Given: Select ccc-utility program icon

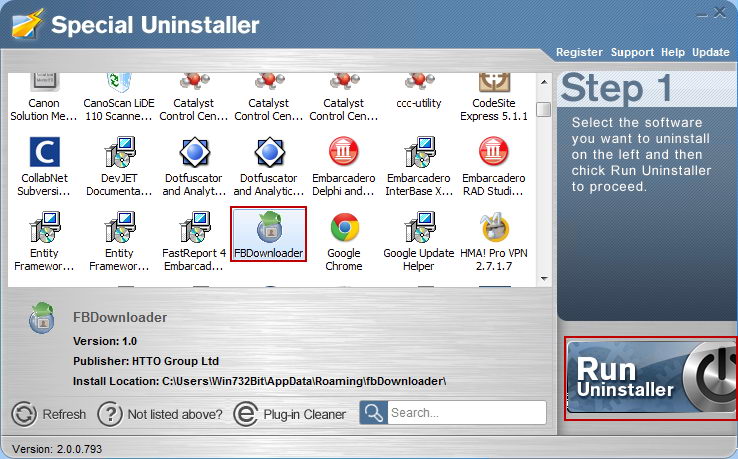Looking at the screenshot, I should tap(418, 82).
